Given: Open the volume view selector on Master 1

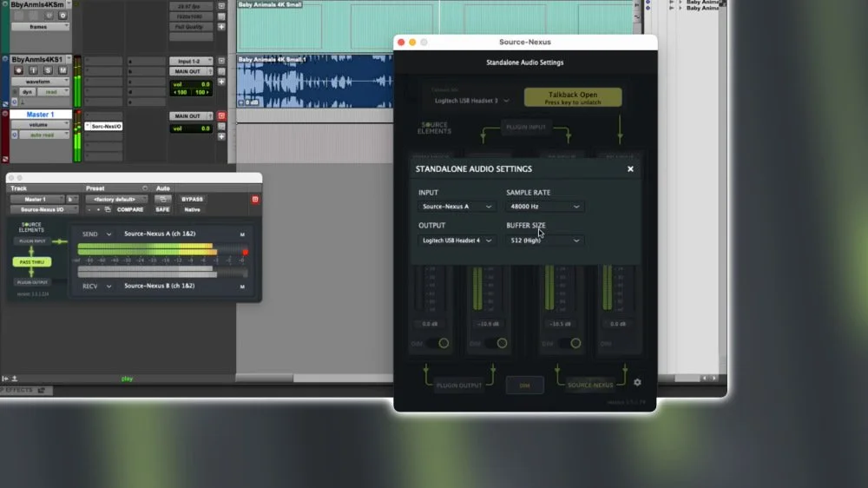Looking at the screenshot, I should coord(40,125).
